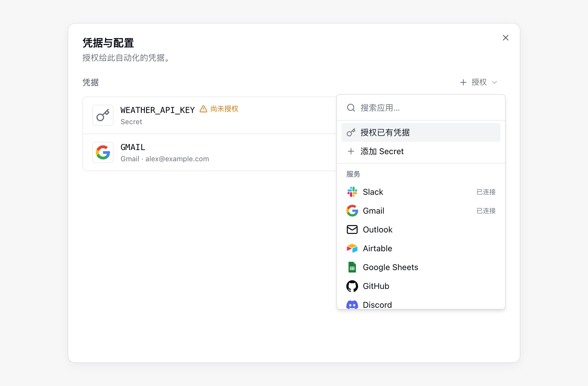The image size is (588, 386).
Task: Click the Gmail logo in services list
Action: click(x=352, y=211)
